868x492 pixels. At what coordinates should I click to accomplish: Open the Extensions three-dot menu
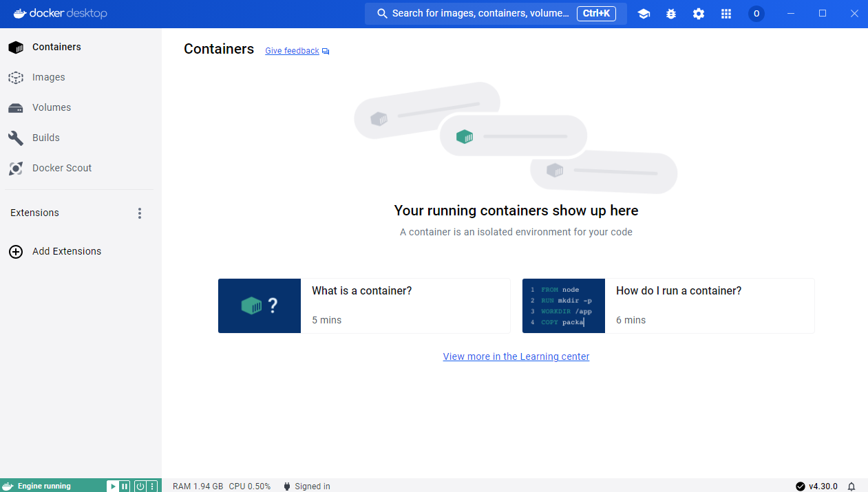(x=140, y=213)
